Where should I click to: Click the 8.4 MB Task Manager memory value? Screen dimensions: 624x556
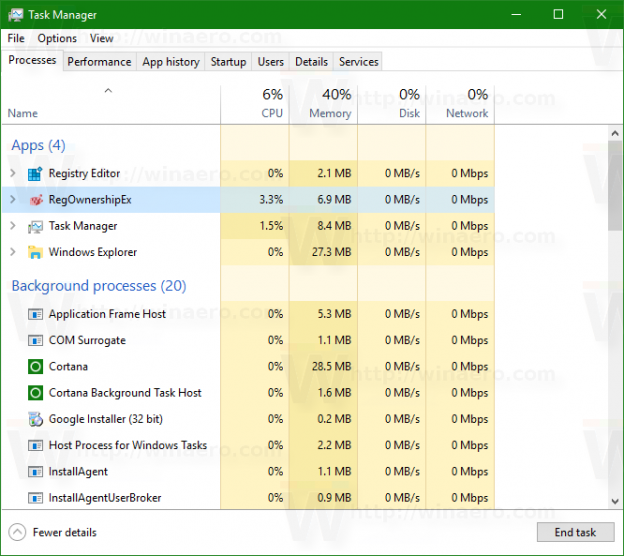point(334,226)
